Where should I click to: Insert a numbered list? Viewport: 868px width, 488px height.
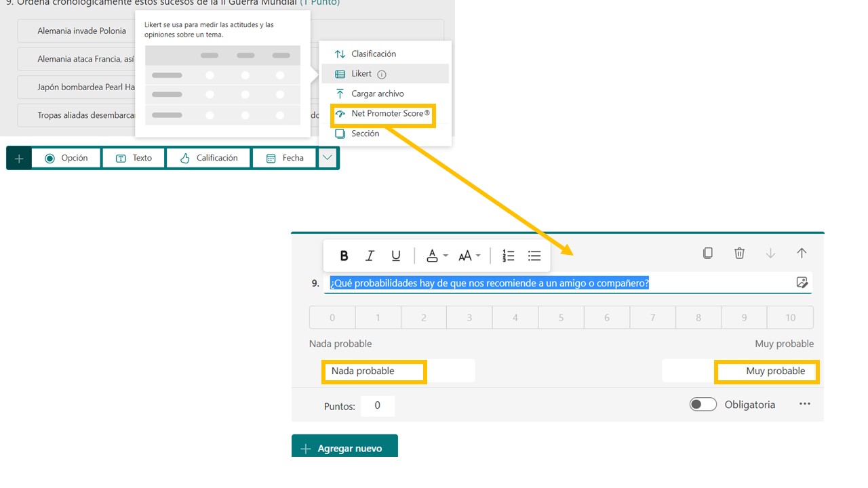[509, 256]
